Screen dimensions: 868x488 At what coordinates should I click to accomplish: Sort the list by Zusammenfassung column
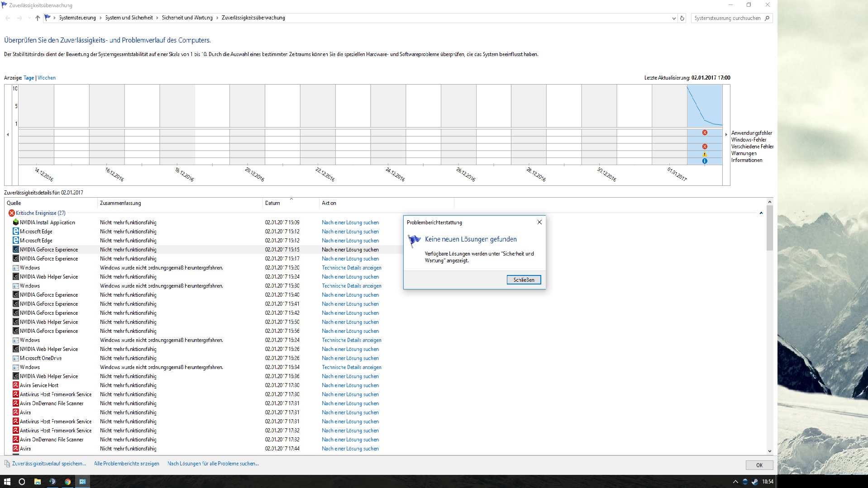180,203
